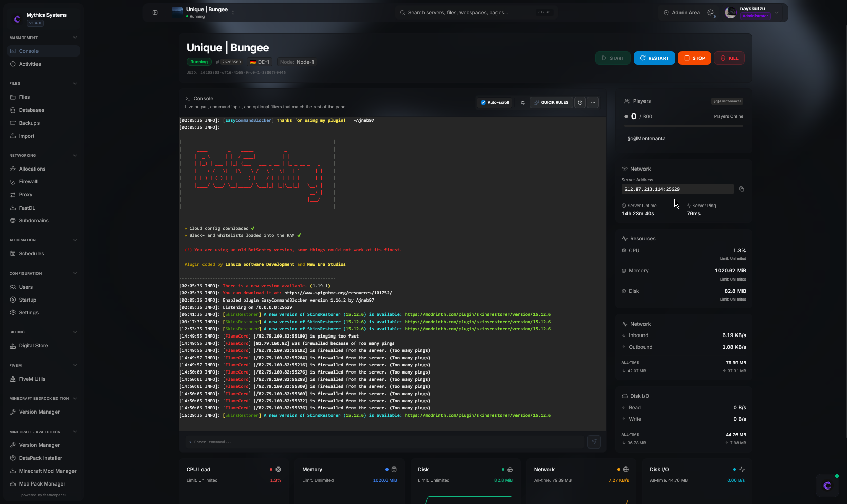The height and width of the screenshot is (504, 847).
Task: Expand the server switcher dropdown arrows
Action: coord(233,12)
